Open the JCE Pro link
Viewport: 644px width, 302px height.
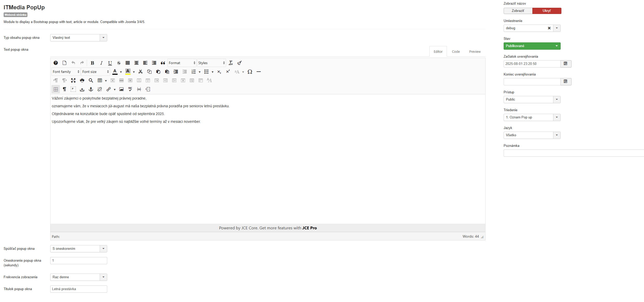click(309, 228)
